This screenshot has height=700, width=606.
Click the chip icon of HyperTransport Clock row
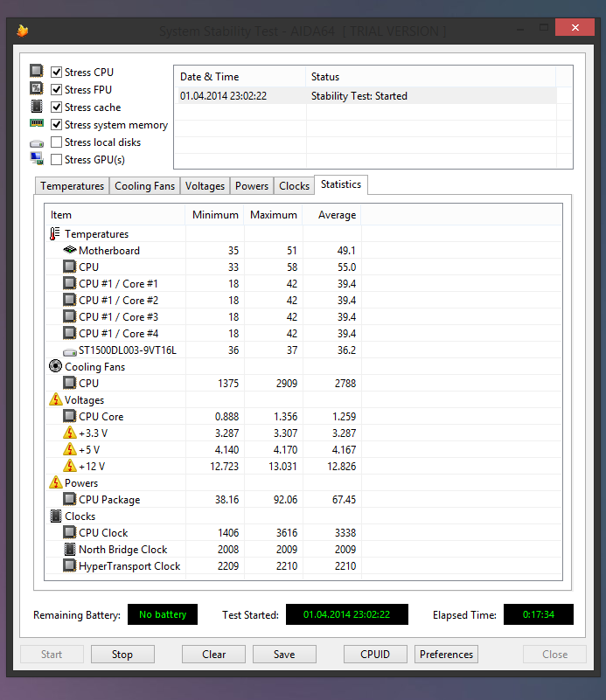69,565
